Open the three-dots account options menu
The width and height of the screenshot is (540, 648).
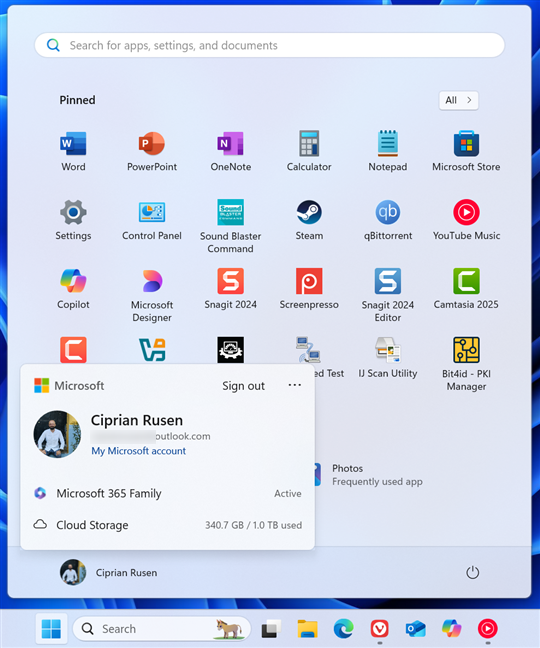295,385
